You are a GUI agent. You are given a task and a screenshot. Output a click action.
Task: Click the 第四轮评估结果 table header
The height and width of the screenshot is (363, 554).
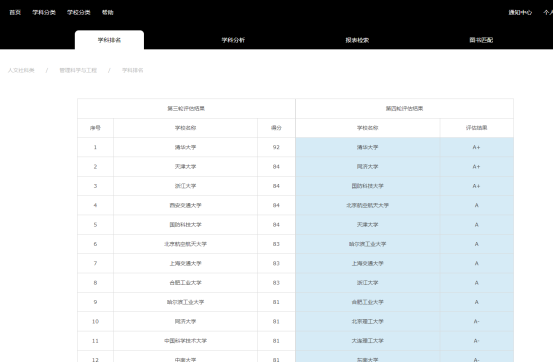pos(404,109)
